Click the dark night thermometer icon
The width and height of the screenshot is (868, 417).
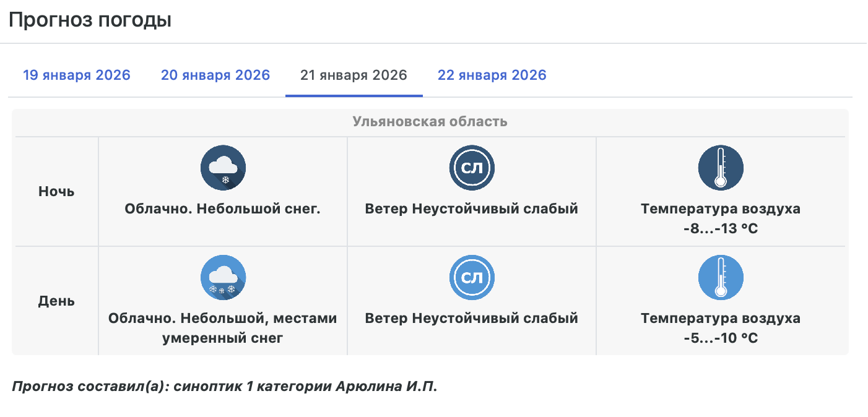721,168
